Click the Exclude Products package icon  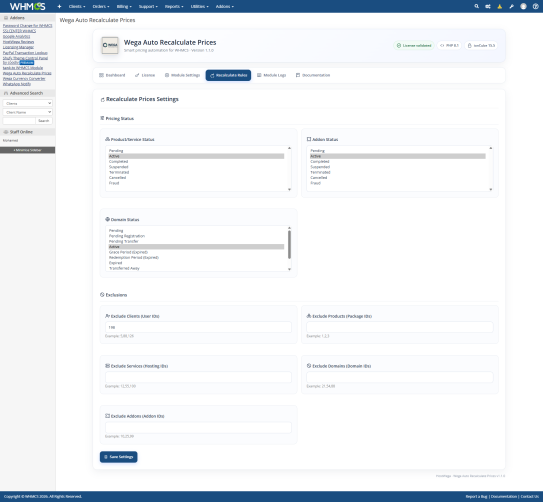[309, 316]
